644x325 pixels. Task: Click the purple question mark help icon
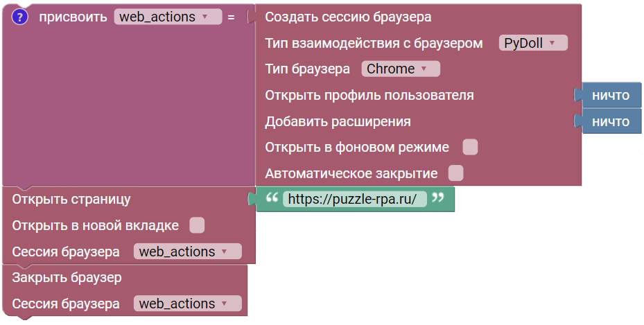tap(20, 17)
